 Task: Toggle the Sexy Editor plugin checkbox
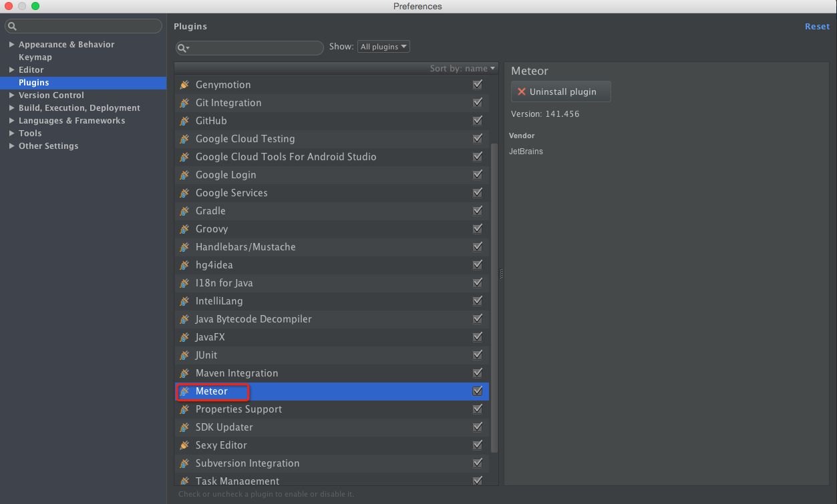[477, 445]
